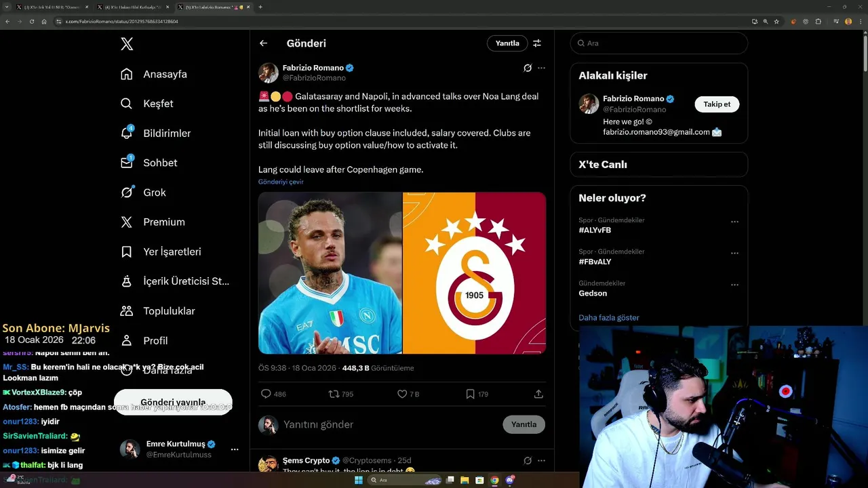The height and width of the screenshot is (488, 868).
Task: Open the X logo home link
Action: click(x=127, y=44)
